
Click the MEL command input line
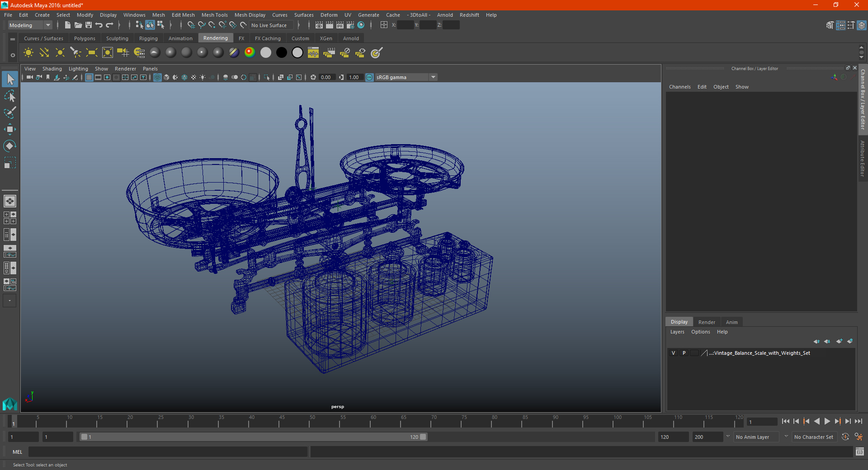pyautogui.click(x=168, y=452)
